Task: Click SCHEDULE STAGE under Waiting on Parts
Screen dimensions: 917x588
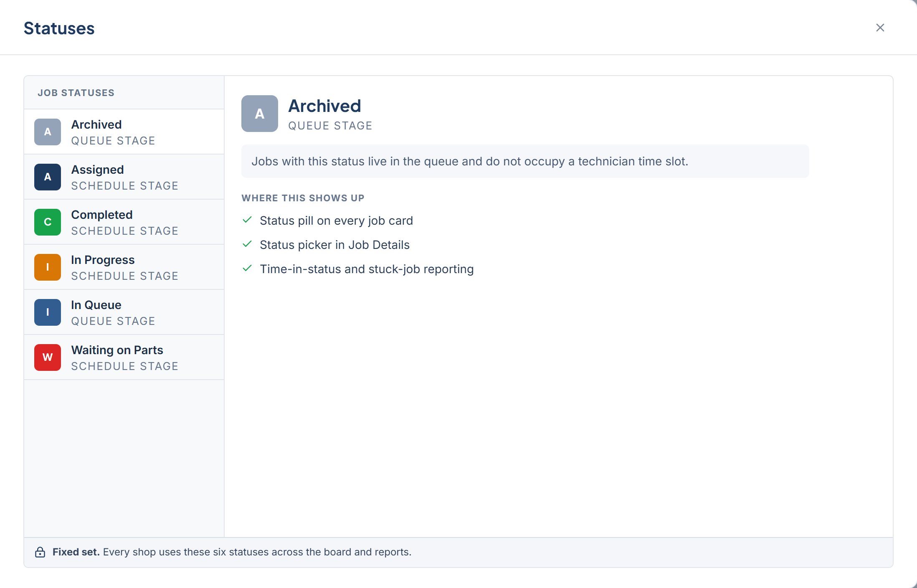Action: 125,366
